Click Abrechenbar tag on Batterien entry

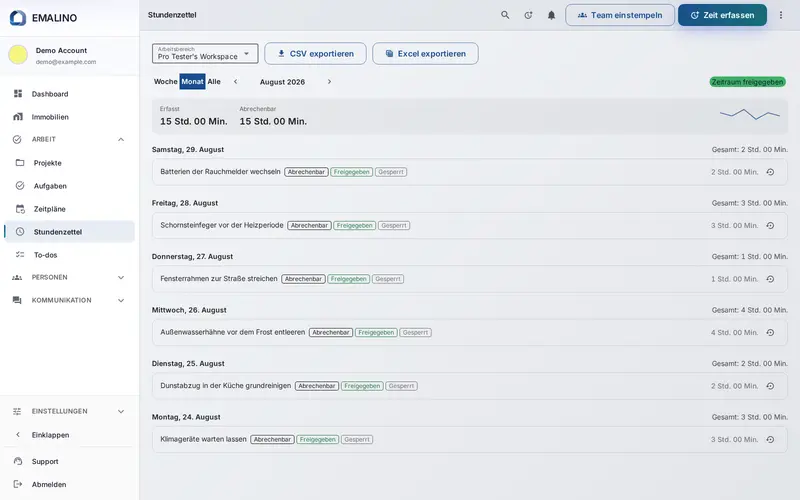coord(306,172)
